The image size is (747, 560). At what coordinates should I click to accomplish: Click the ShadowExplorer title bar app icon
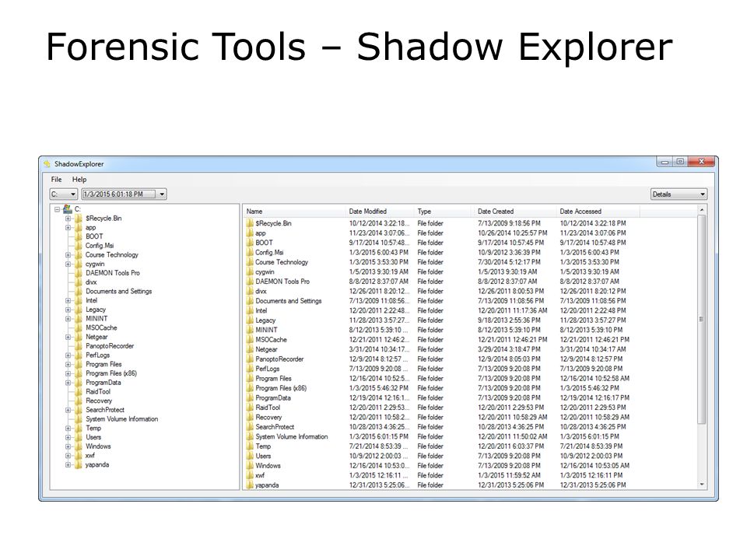(47, 164)
